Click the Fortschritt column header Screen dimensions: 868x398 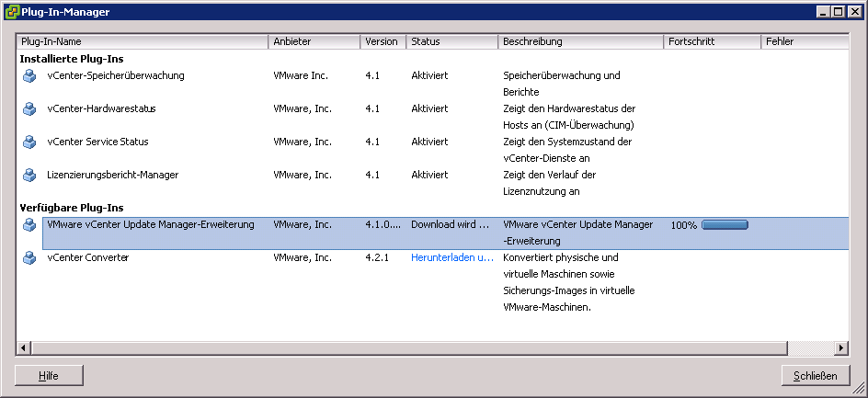click(x=711, y=42)
